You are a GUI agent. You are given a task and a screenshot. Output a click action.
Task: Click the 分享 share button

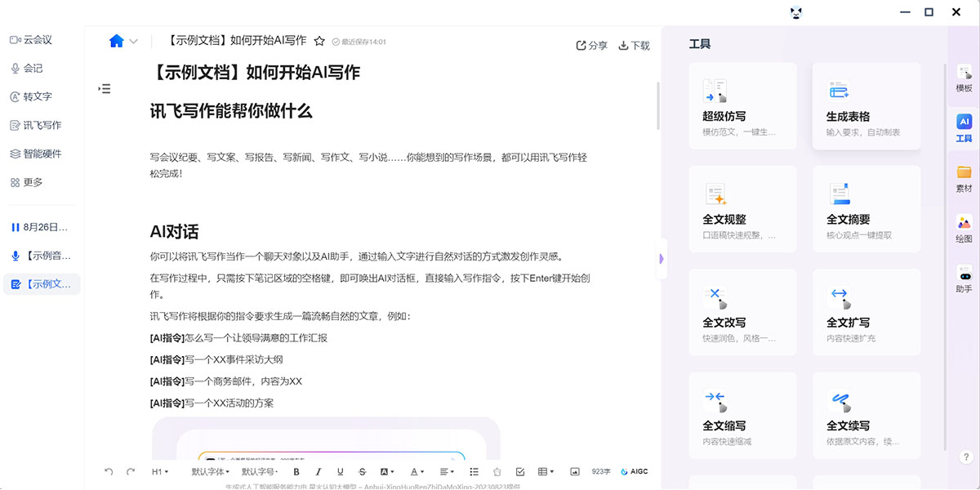[x=592, y=46]
